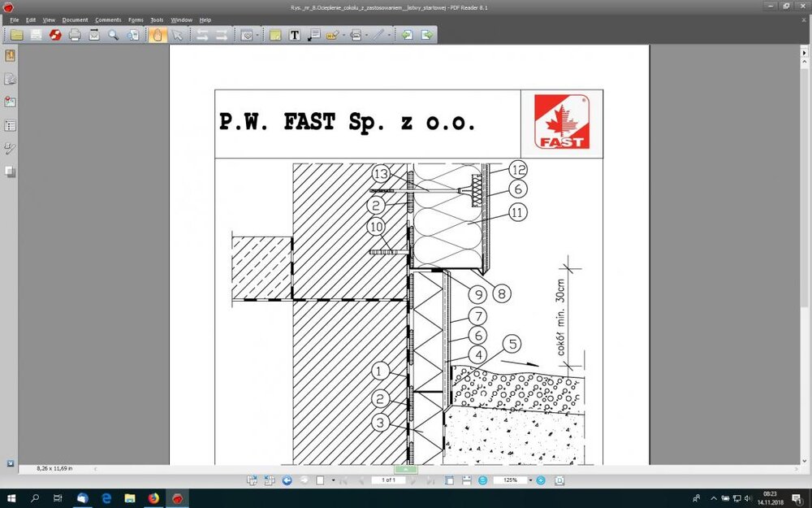Open the Layers panel in sidebar

pos(11,172)
